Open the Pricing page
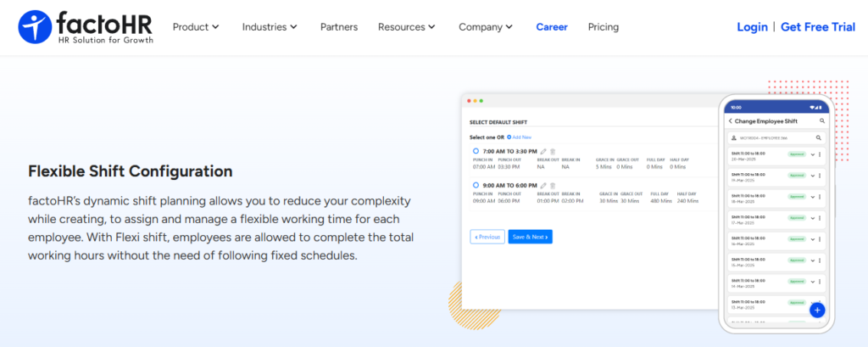 (x=604, y=26)
